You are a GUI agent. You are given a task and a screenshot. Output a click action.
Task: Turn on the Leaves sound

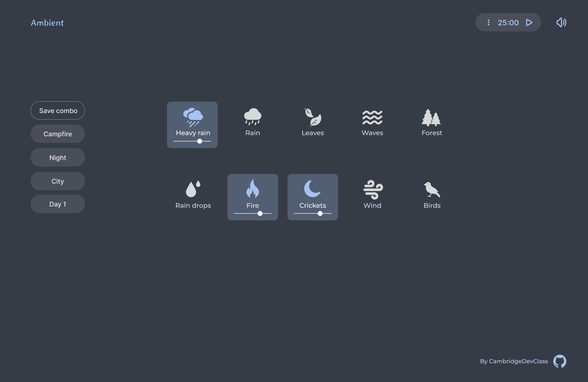click(313, 117)
